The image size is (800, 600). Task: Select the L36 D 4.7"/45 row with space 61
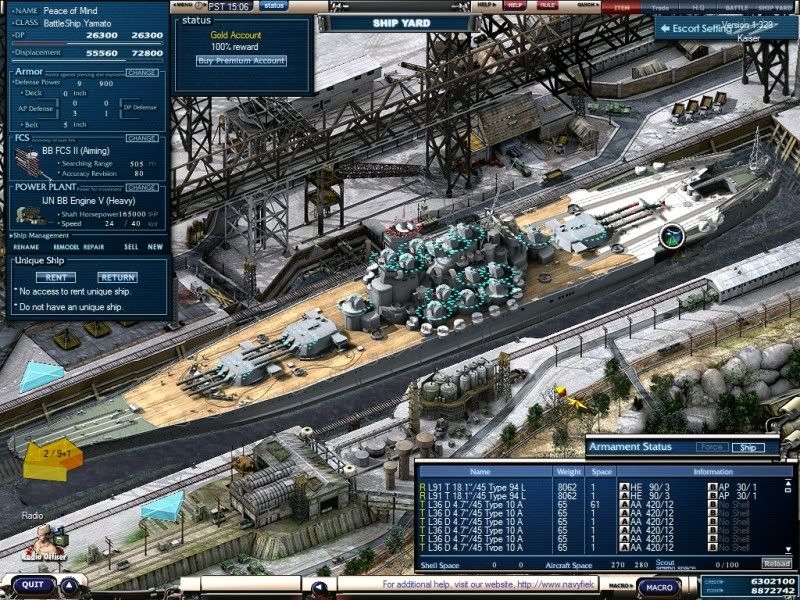tap(602, 505)
